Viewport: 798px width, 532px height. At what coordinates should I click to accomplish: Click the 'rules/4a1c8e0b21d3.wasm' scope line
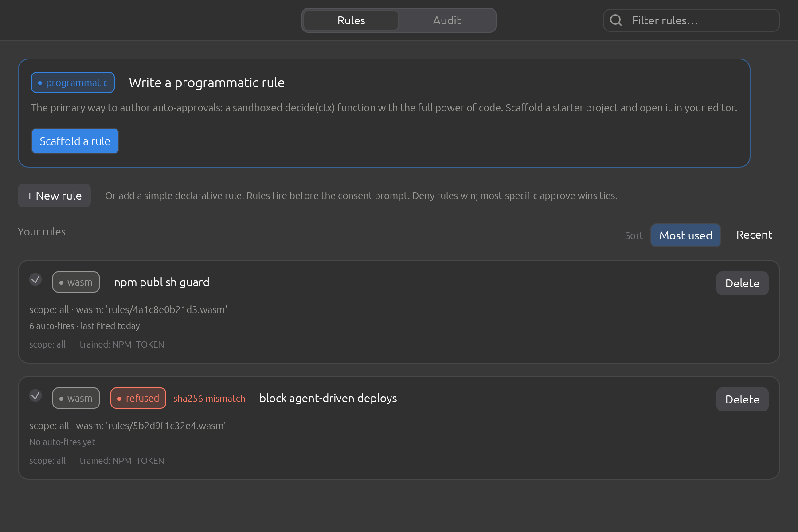128,309
